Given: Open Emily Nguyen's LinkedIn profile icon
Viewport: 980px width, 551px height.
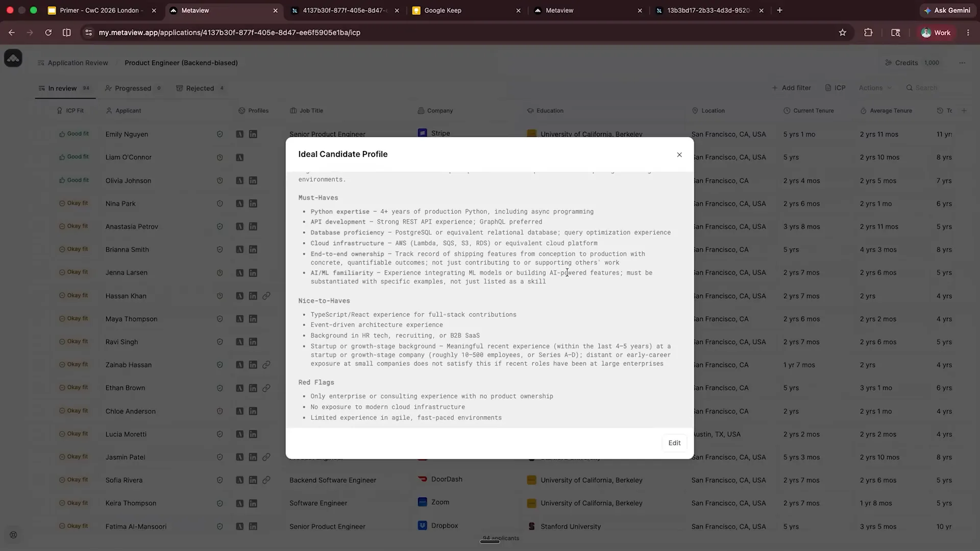Looking at the screenshot, I should 253,134.
